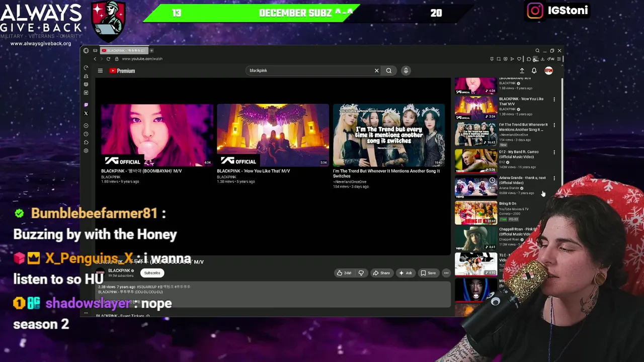Like the BLACKPINK video (24M)
Screen dimensions: 644x362
click(345, 273)
